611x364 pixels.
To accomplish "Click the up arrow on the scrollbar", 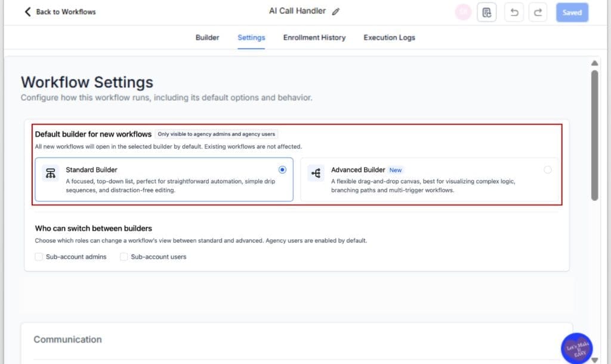I will (595, 63).
